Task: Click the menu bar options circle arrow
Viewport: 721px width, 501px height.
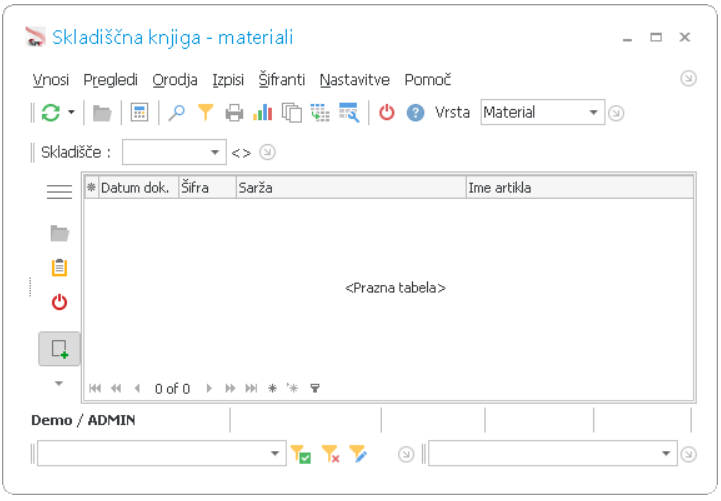Action: pyautogui.click(x=688, y=78)
